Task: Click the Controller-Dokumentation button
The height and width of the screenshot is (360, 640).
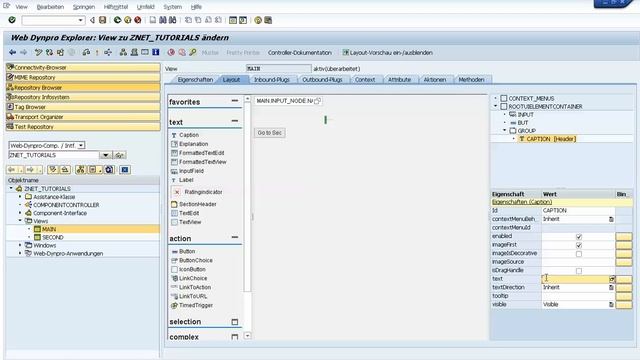Action: point(300,53)
